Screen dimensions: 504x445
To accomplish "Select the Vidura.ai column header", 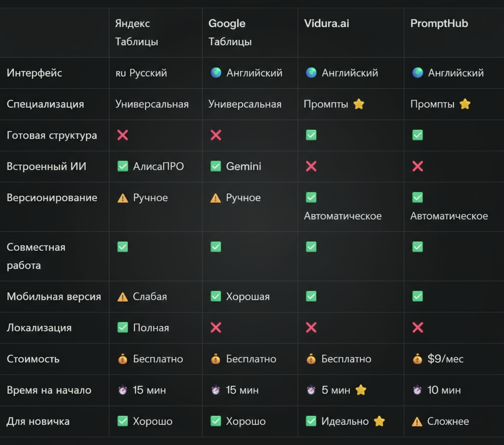I will click(327, 24).
